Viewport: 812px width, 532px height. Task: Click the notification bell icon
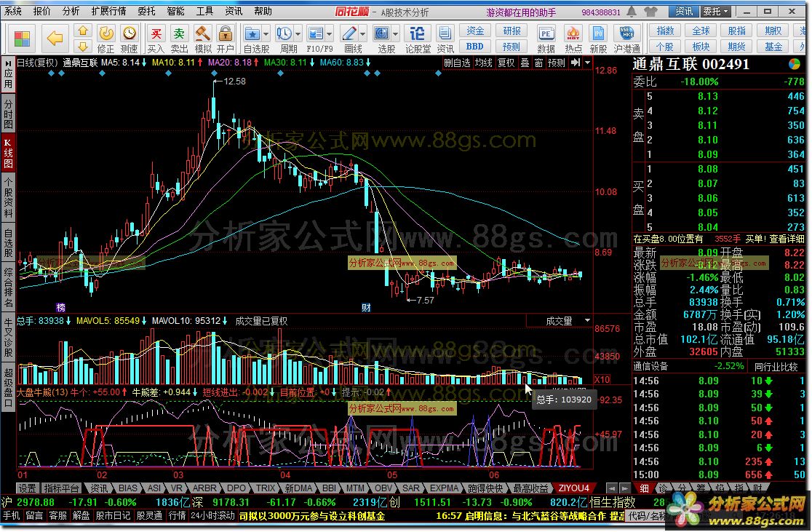(632, 11)
